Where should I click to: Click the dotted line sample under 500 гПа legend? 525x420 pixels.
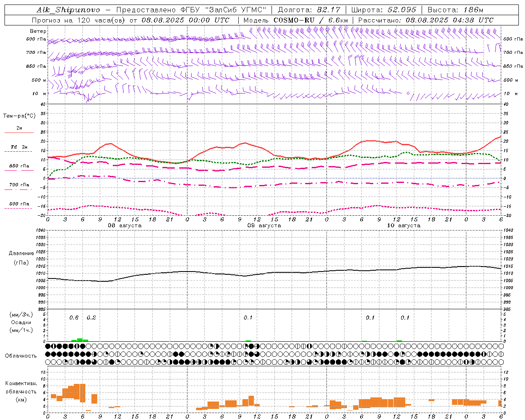click(x=19, y=208)
